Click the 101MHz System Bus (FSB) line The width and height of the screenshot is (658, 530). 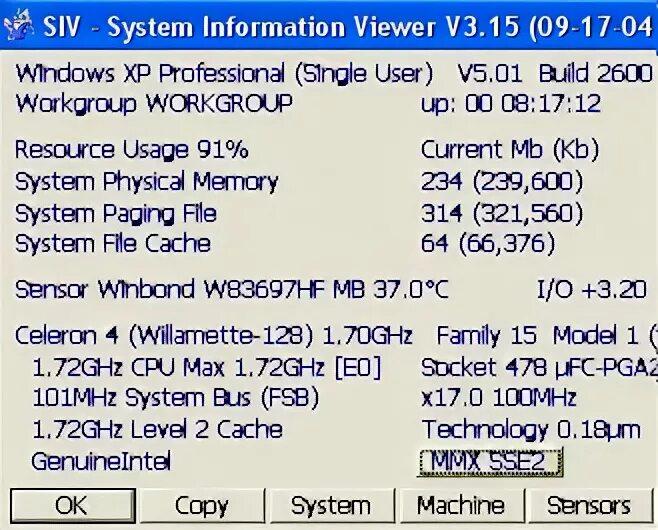[175, 398]
